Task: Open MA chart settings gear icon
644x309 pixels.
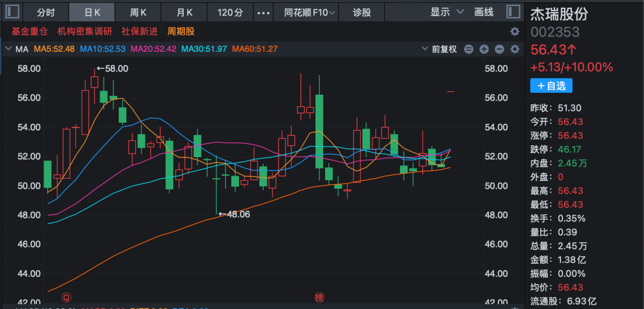Action: pyautogui.click(x=515, y=49)
